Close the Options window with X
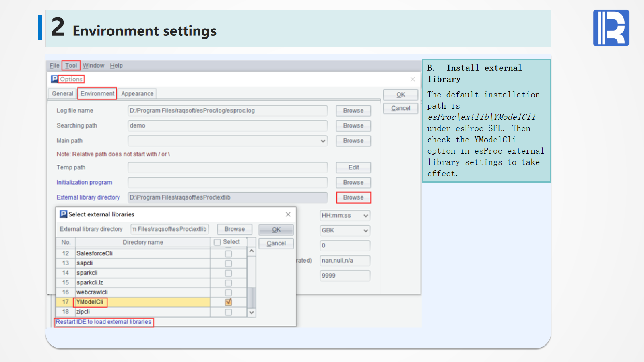 pos(413,79)
